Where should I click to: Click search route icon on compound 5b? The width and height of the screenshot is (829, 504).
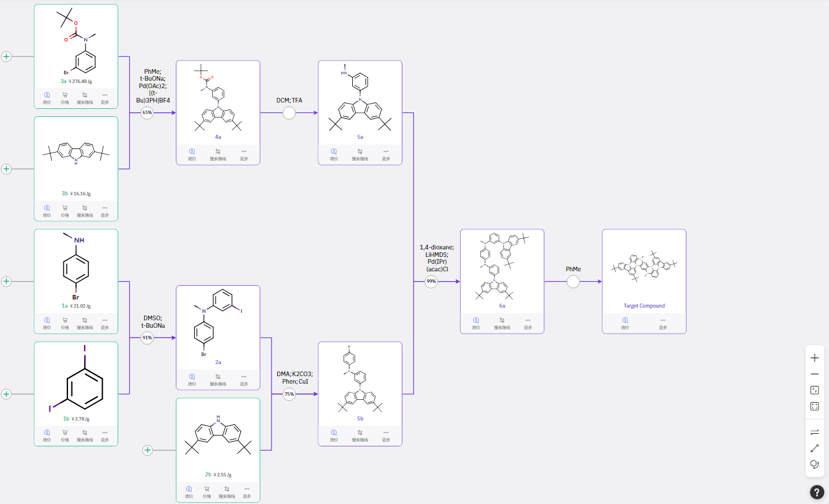360,433
